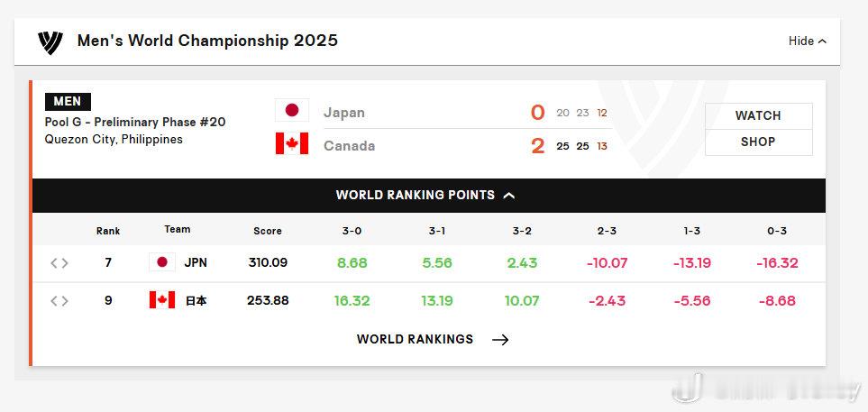Click the Canada flag in rank 9 row
This screenshot has width=868, height=412.
point(162,300)
